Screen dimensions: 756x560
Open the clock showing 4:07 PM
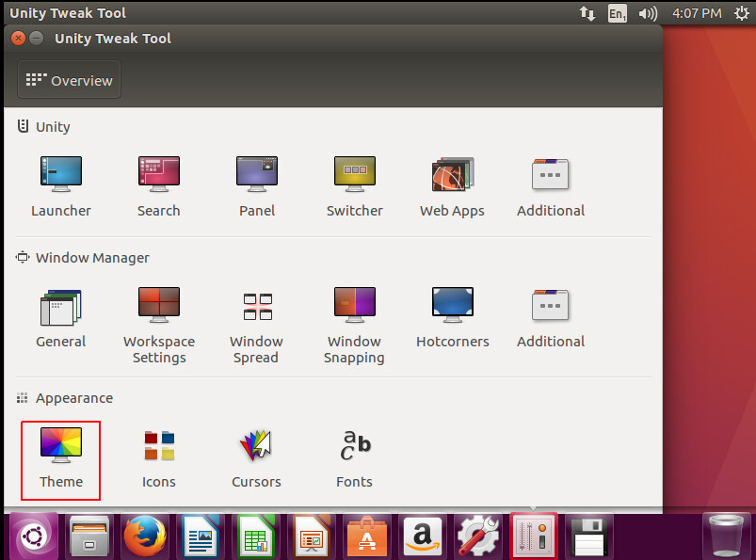click(697, 13)
